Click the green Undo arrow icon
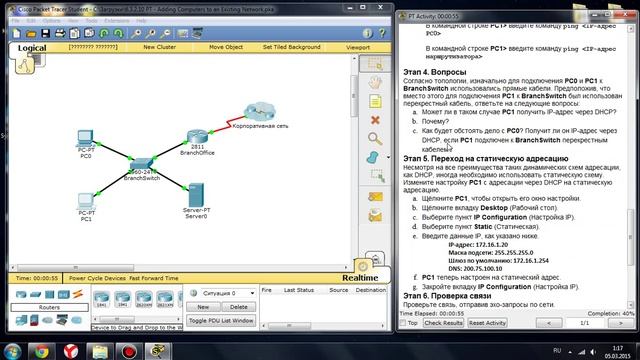Screen dimensions: 640x360 pyautogui.click(x=104, y=33)
